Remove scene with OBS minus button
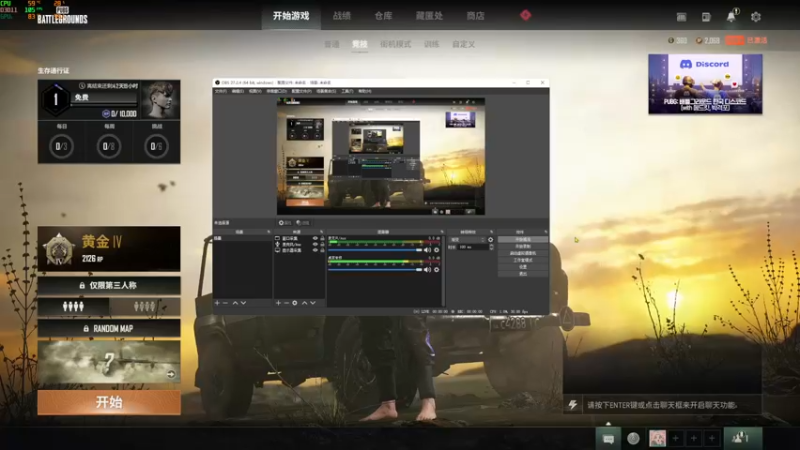This screenshot has height=450, width=800. click(x=226, y=303)
